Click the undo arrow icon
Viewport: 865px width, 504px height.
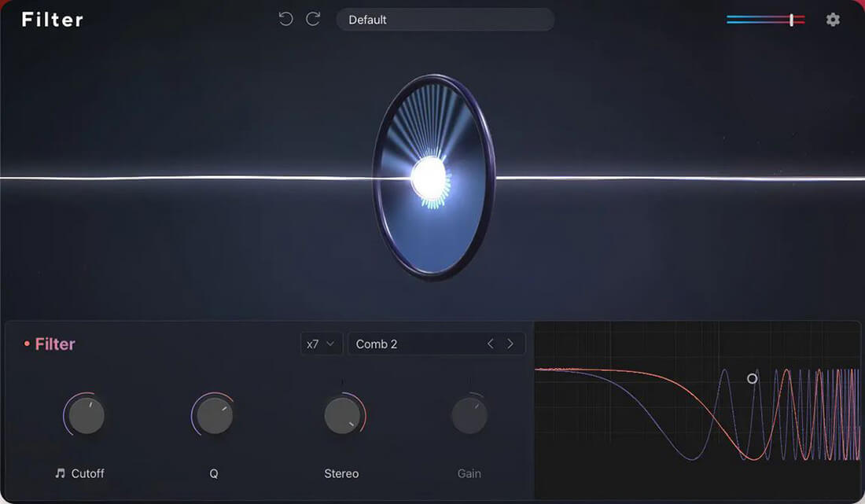(285, 19)
